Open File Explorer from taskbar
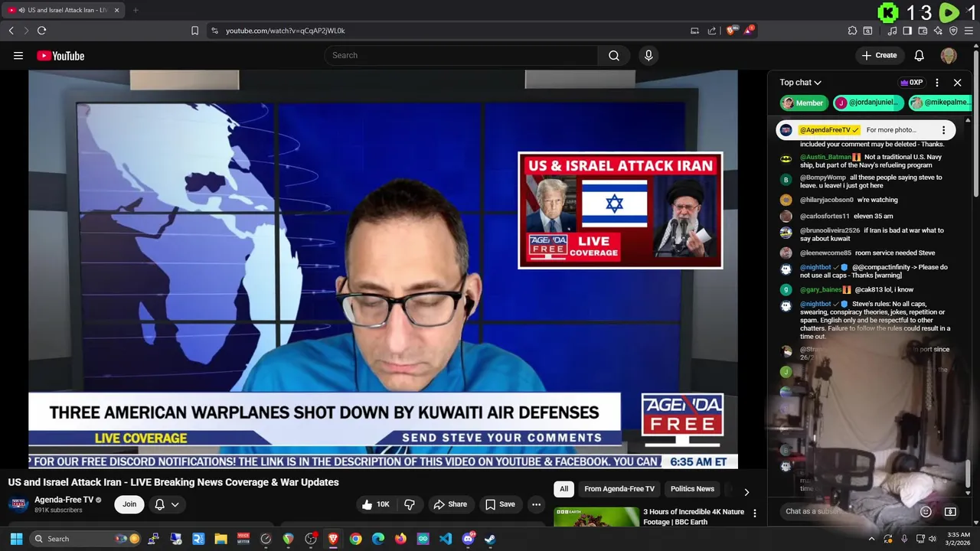 click(220, 539)
